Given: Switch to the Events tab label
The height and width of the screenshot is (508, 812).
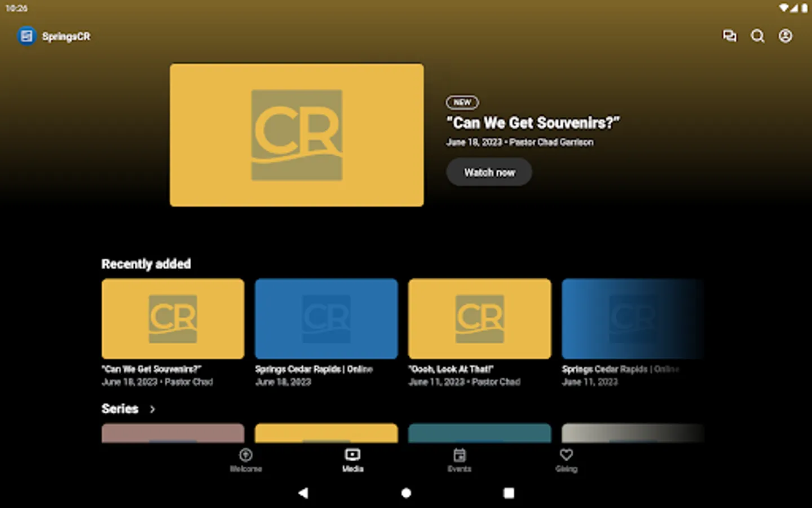Looking at the screenshot, I should (460, 469).
